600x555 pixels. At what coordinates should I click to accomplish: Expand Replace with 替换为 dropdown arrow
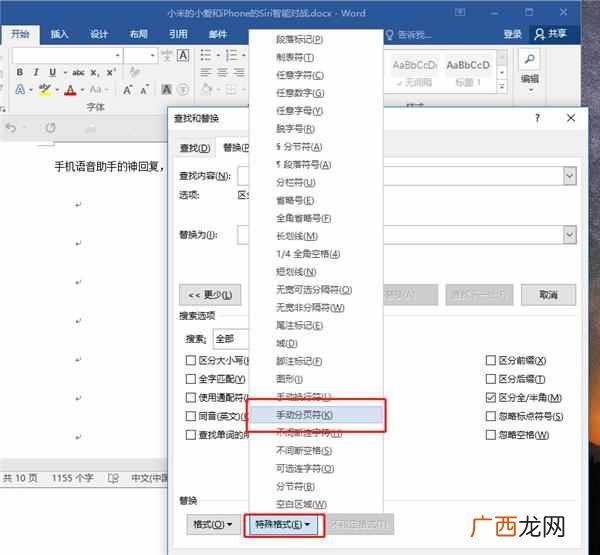[x=569, y=235]
